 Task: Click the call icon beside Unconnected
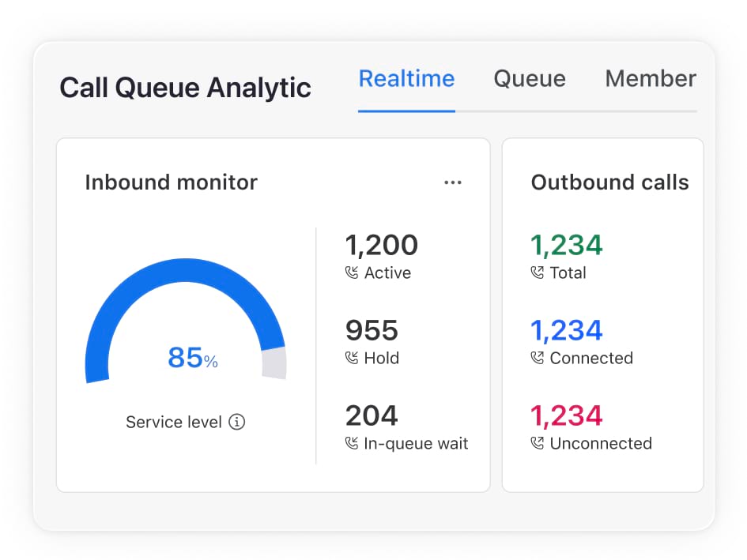[x=538, y=444]
